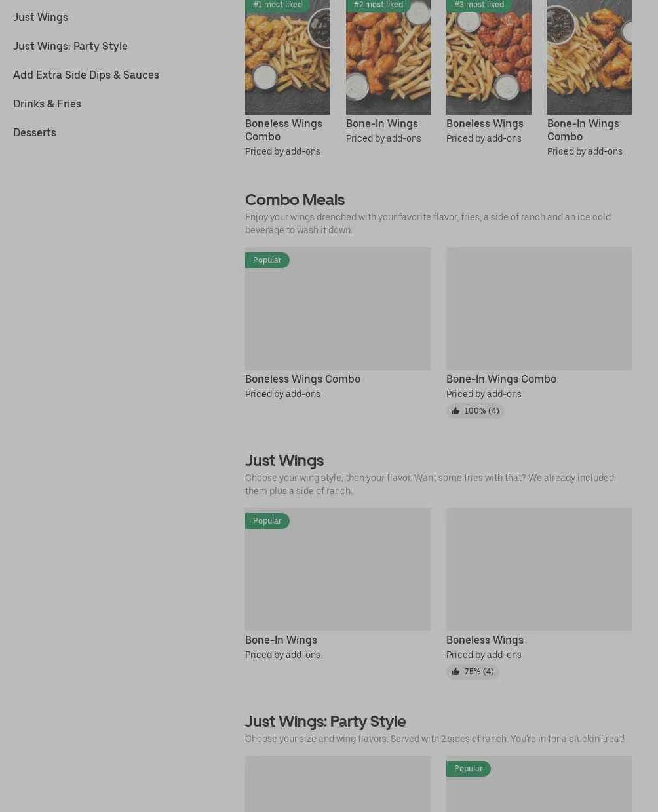
Task: Click Popular badge in Party Style section
Action: (469, 769)
